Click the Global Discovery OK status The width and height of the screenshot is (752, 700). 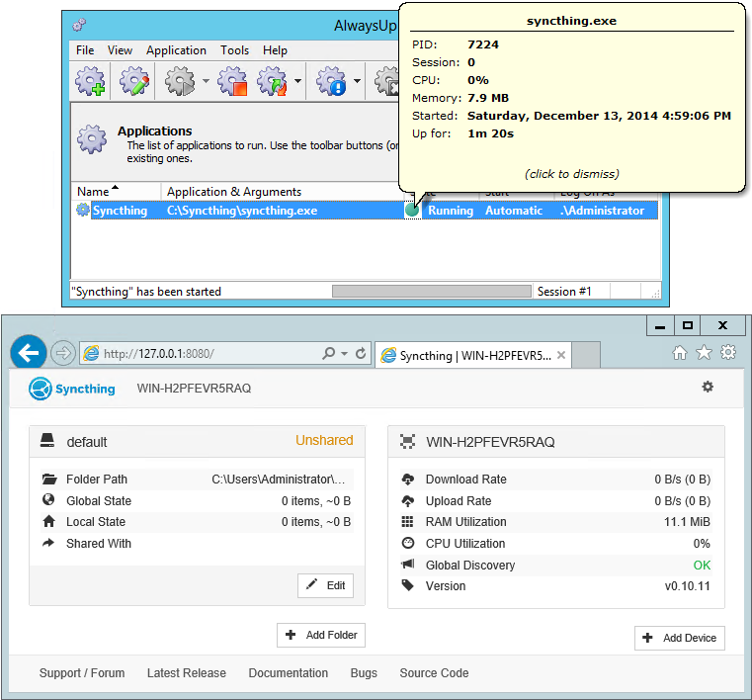pos(702,566)
